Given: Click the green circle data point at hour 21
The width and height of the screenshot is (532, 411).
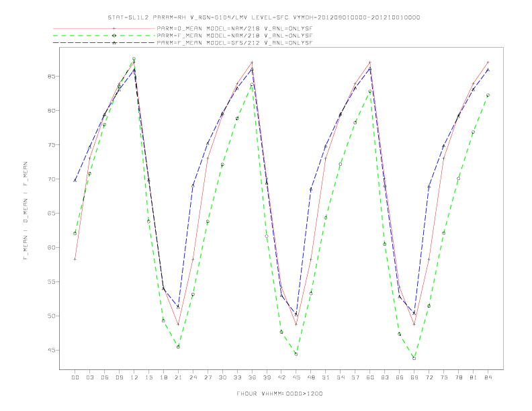Looking at the screenshot, I should pos(178,347).
